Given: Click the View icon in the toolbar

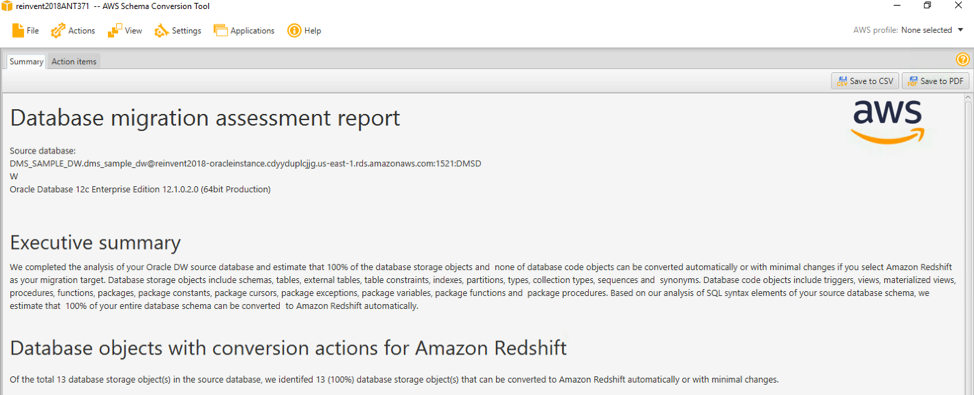Looking at the screenshot, I should click(114, 30).
